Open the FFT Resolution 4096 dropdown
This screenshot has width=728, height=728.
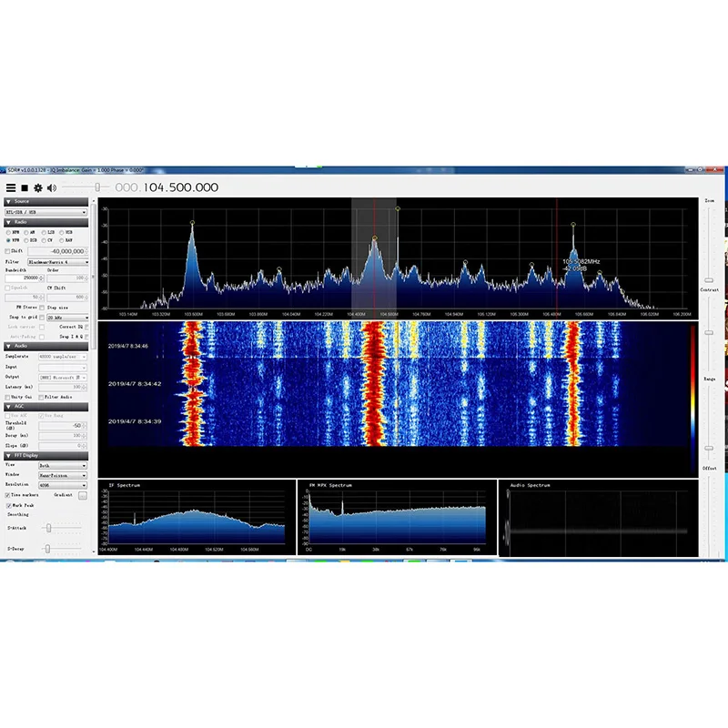pos(63,485)
